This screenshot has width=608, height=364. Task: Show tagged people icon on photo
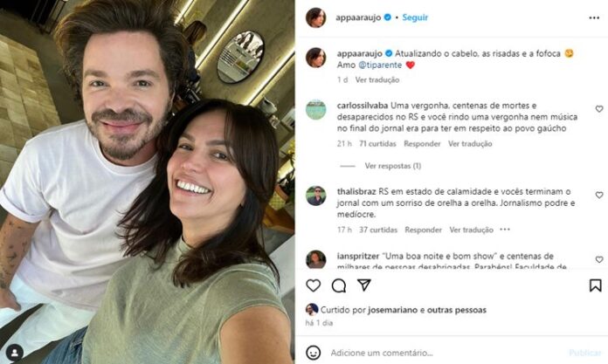coord(15,353)
